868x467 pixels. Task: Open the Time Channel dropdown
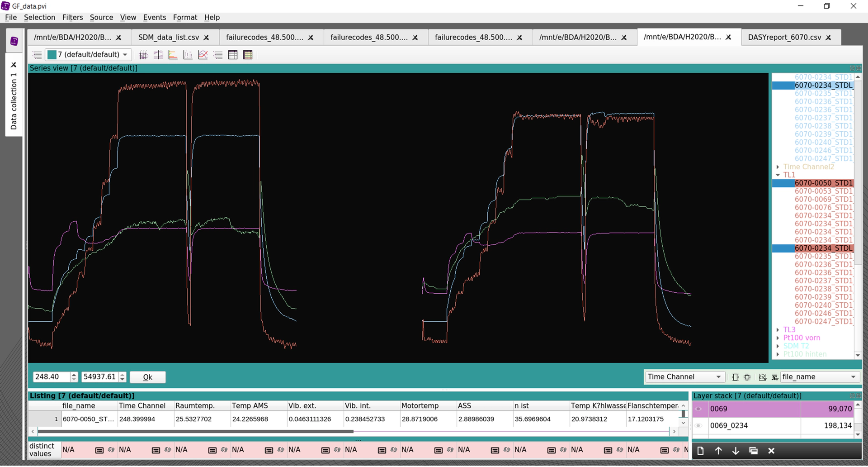(684, 377)
